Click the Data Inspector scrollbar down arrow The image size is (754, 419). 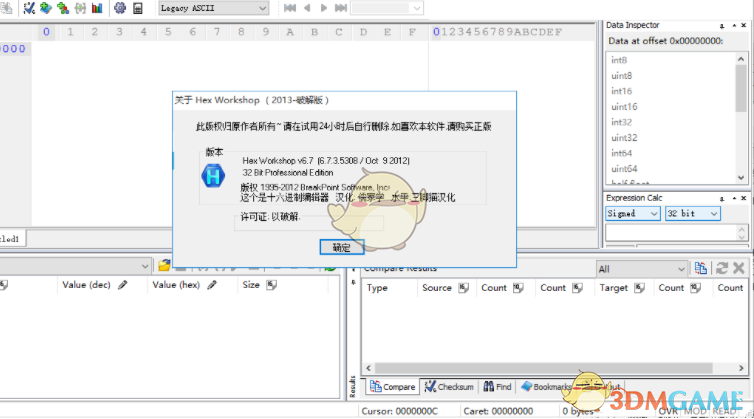pos(741,178)
